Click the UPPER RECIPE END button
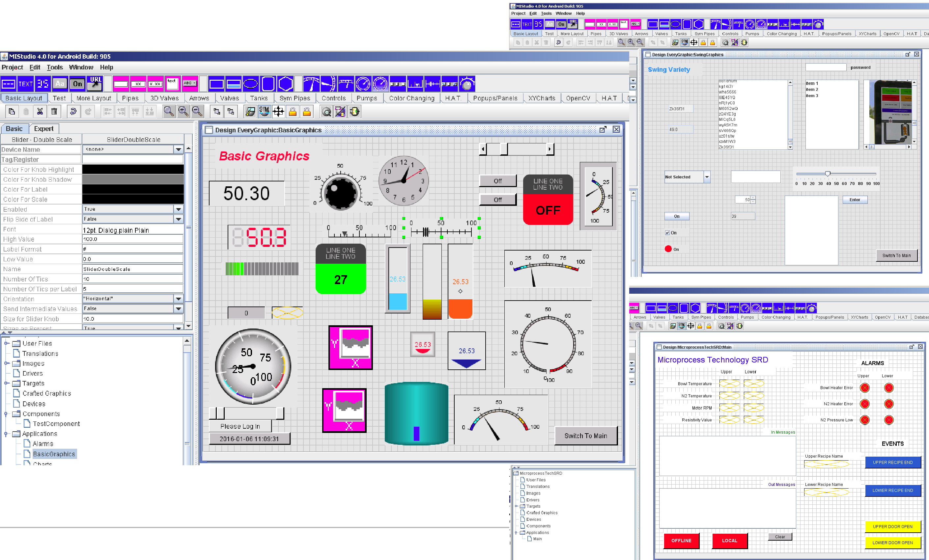Image resolution: width=929 pixels, height=560 pixels. [892, 463]
